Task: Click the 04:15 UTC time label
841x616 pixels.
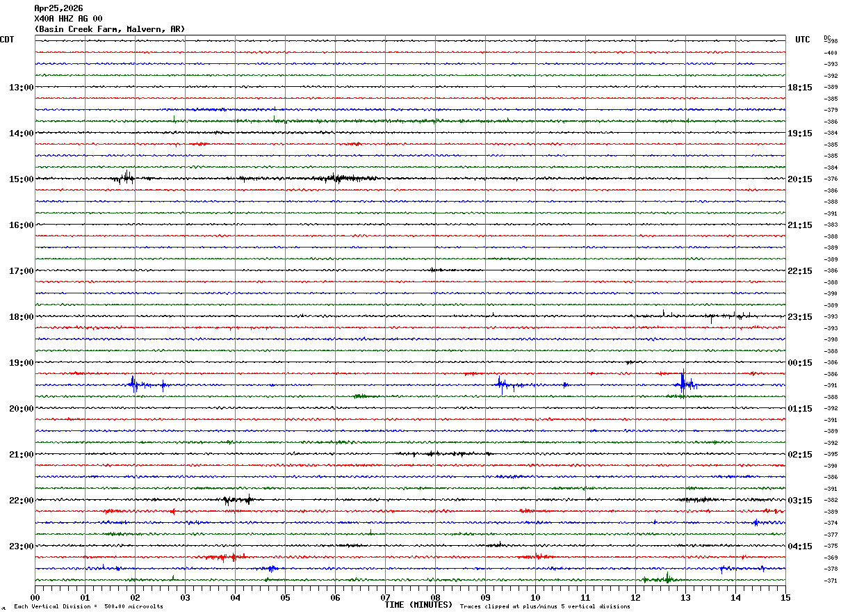Action: pyautogui.click(x=800, y=546)
